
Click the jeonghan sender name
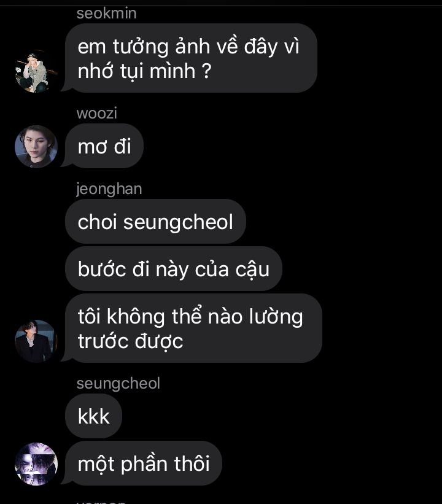pyautogui.click(x=109, y=189)
